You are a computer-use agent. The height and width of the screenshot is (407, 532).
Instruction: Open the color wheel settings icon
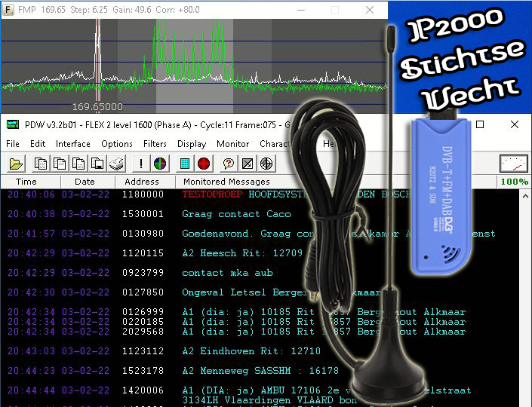tap(160, 164)
